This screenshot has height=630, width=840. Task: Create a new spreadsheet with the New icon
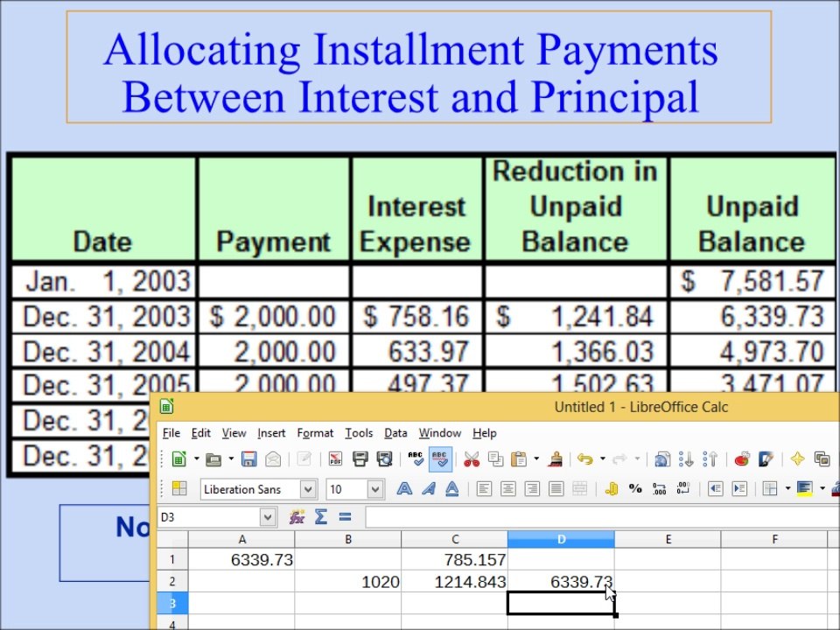click(178, 459)
